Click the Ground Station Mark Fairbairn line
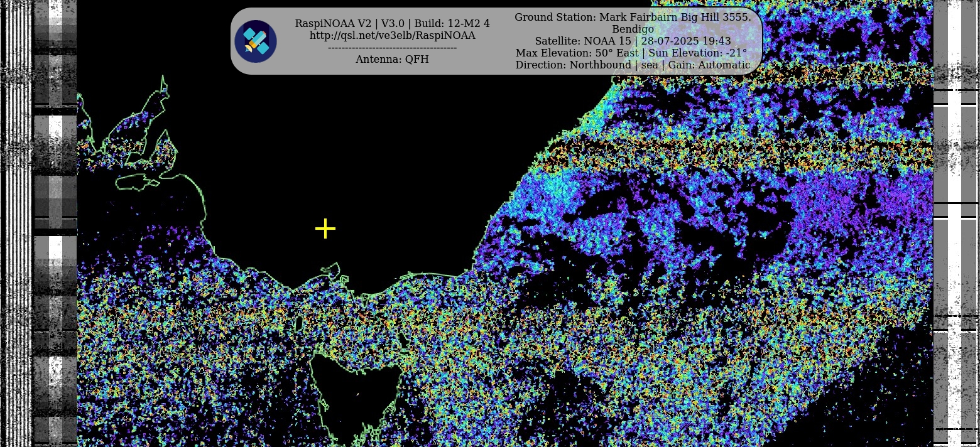980x447 pixels. pos(632,18)
